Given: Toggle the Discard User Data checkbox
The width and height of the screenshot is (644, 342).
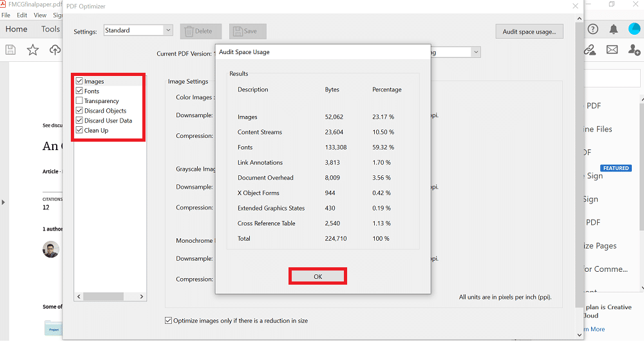Looking at the screenshot, I should 79,120.
